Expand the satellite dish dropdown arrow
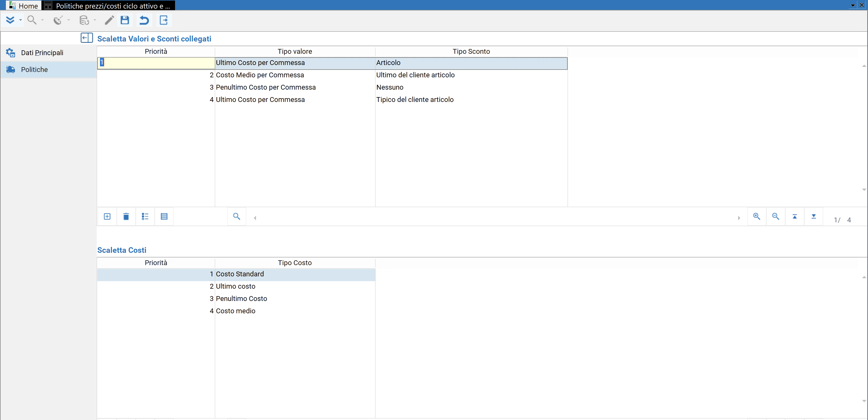868x420 pixels. point(69,20)
